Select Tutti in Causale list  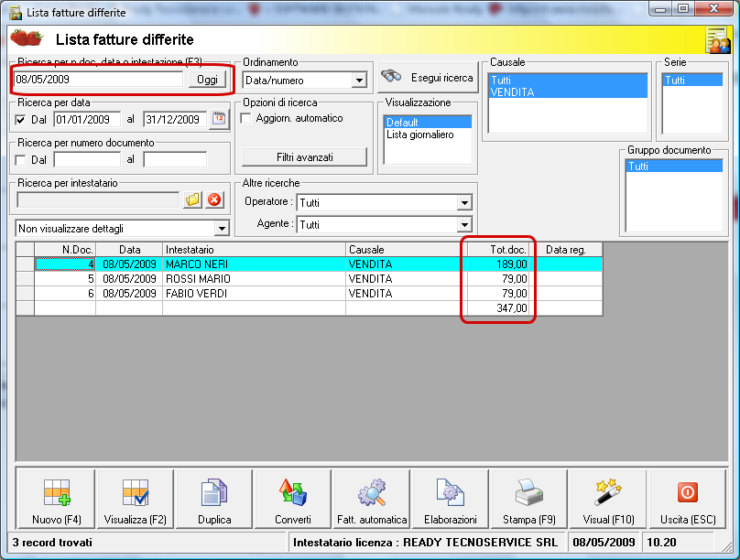point(568,81)
